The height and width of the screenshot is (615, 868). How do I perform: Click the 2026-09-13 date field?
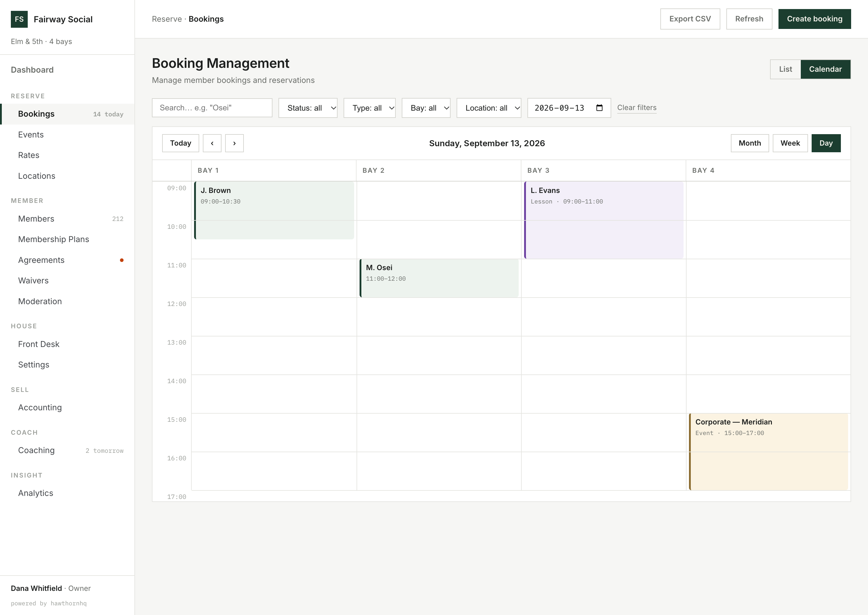coord(569,108)
